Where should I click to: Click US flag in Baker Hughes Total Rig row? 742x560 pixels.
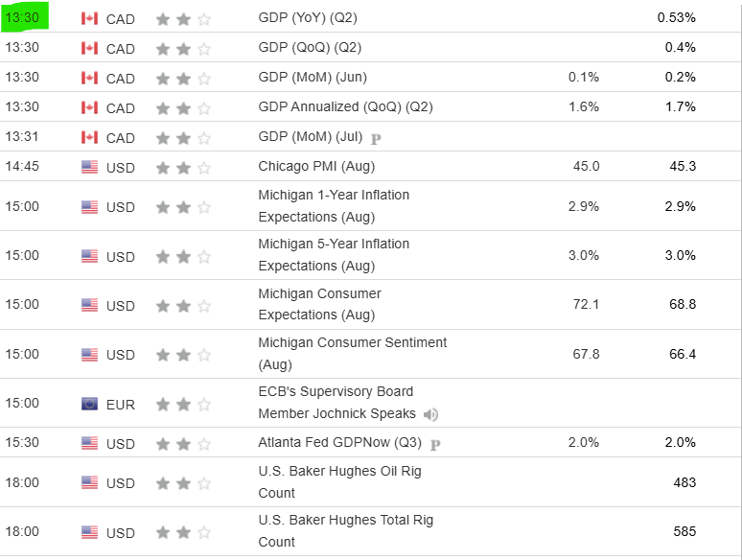pos(90,532)
